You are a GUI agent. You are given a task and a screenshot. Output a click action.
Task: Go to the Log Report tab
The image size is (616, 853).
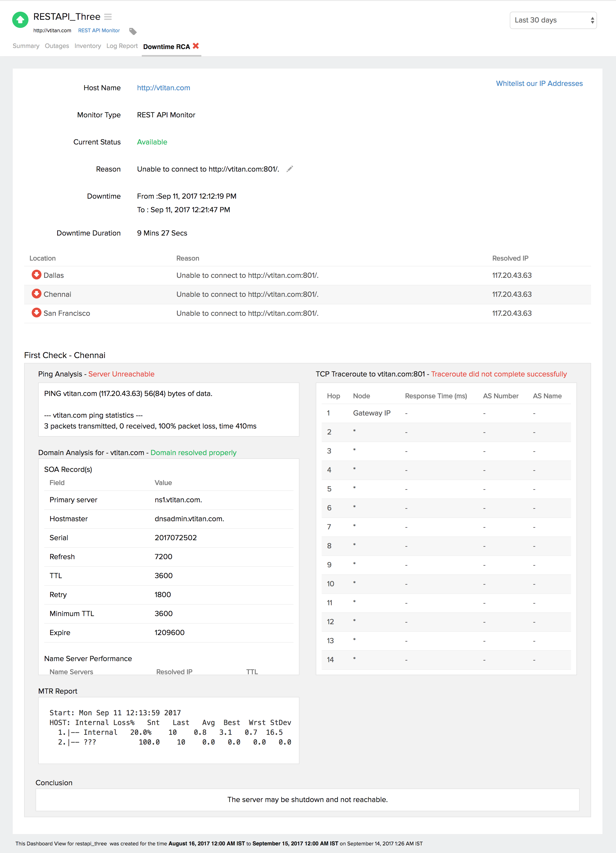pos(122,46)
